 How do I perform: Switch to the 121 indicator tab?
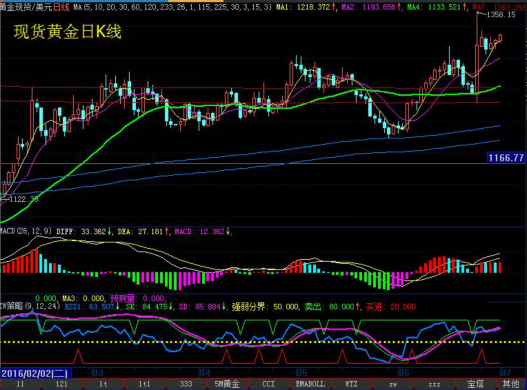[62, 384]
